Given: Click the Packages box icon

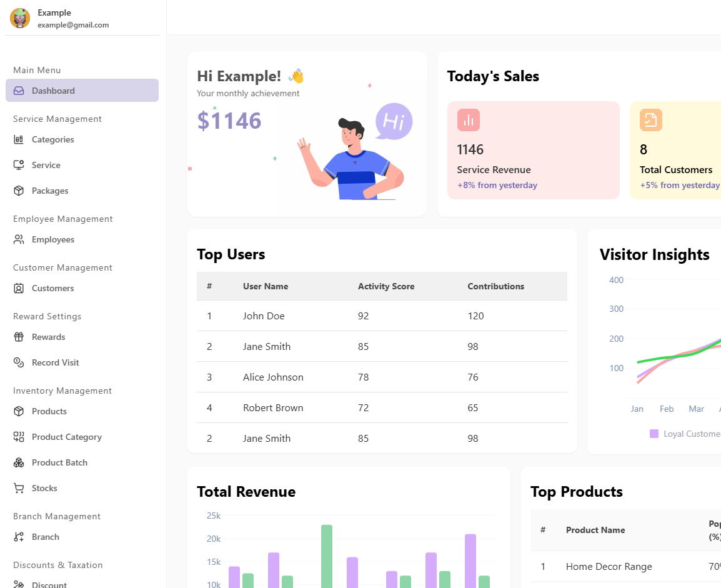Looking at the screenshot, I should tap(19, 191).
